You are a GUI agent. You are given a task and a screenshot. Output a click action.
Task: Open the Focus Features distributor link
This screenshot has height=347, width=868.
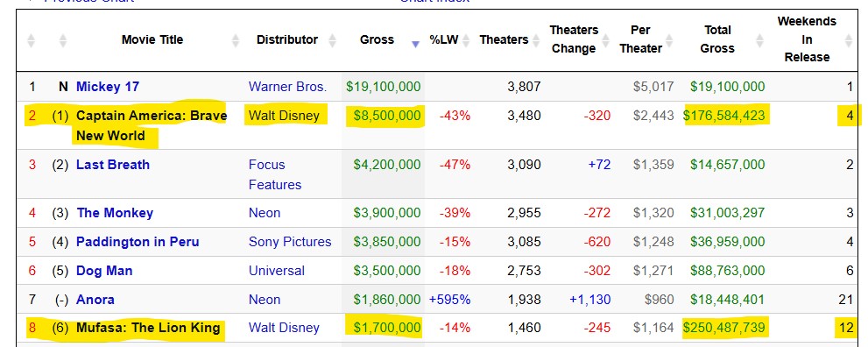point(275,175)
